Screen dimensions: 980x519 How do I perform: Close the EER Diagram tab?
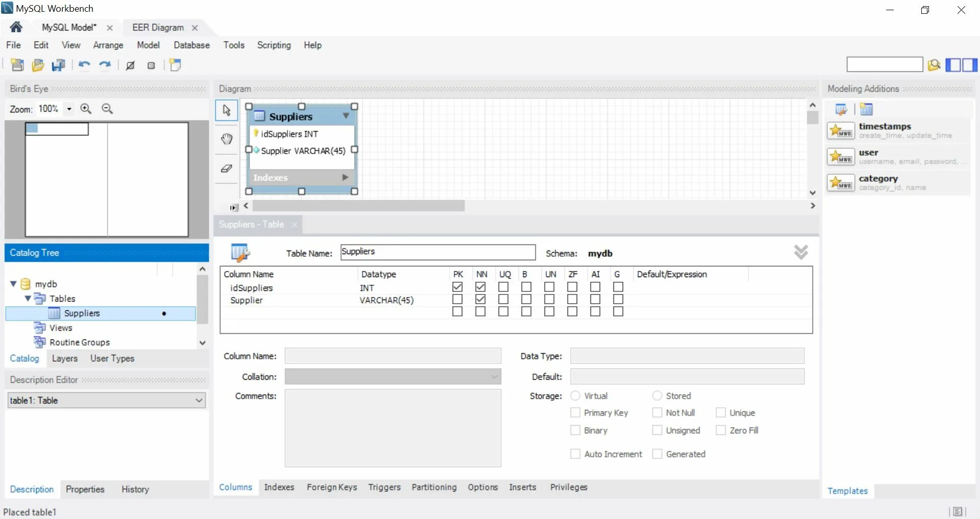tap(194, 28)
